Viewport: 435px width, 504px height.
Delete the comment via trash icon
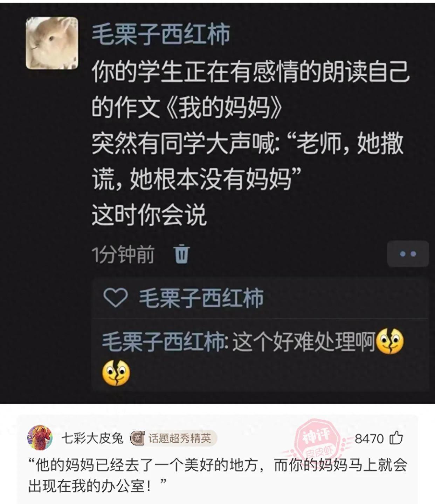click(182, 254)
